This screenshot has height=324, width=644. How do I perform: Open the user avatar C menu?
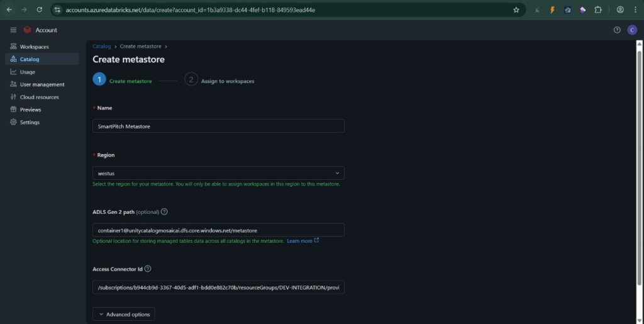click(x=632, y=30)
